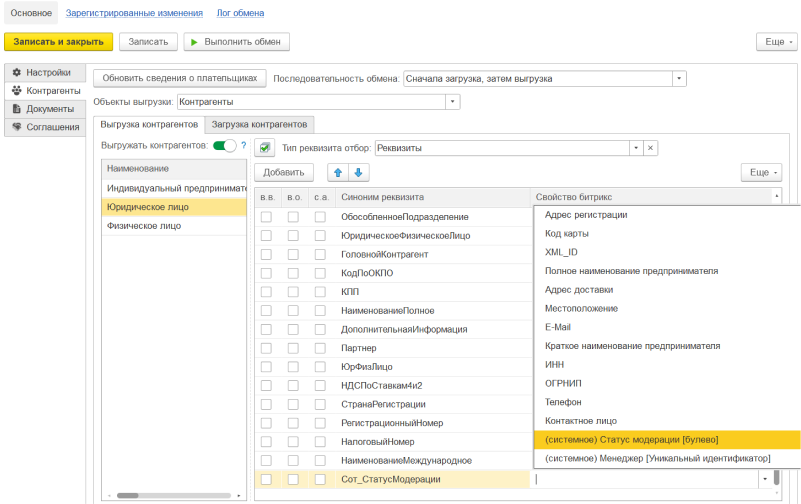Check в.в. box for КодПоОКПО
This screenshot has height=504, width=801.
point(266,273)
